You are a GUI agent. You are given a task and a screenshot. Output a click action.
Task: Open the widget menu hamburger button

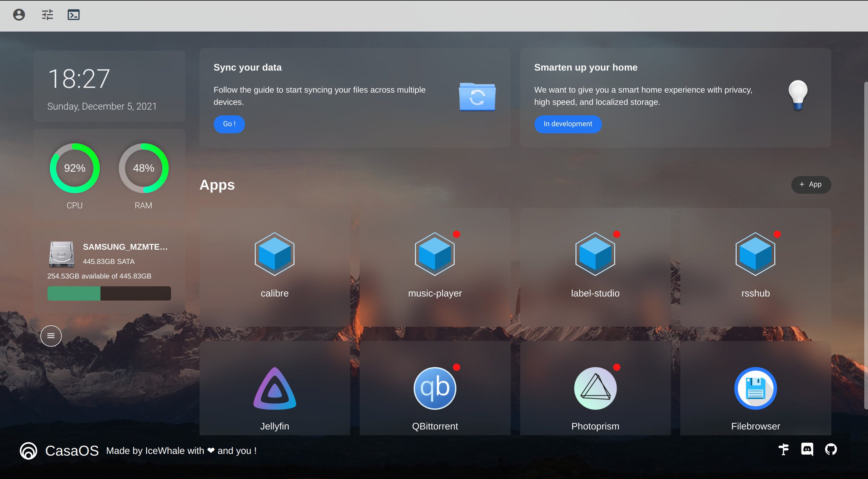click(51, 336)
